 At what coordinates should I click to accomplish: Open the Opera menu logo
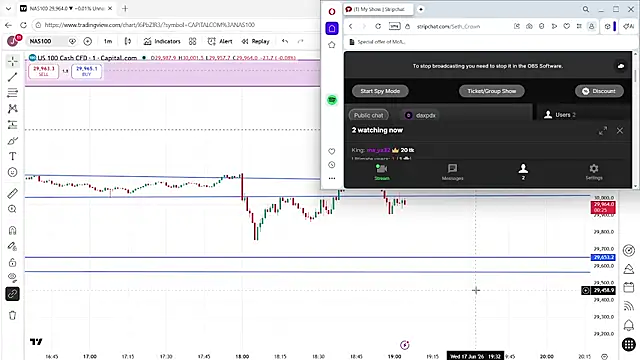[x=332, y=11]
